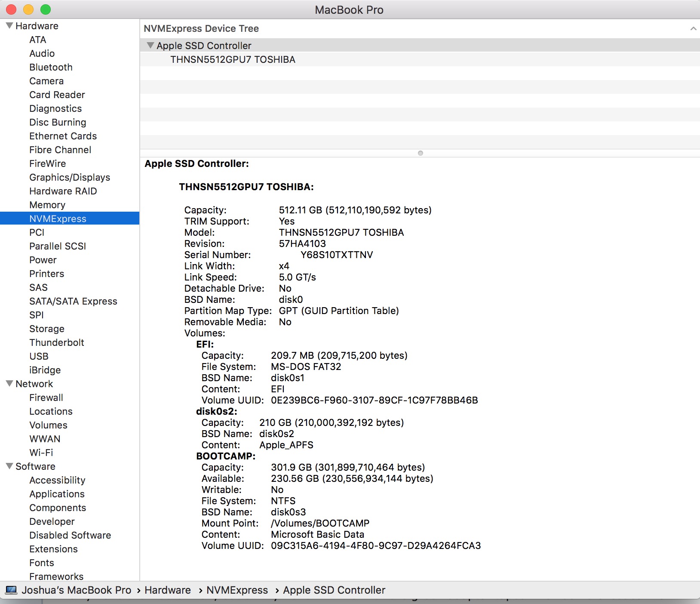
Task: Select FireWire in the sidebar
Action: pos(48,163)
